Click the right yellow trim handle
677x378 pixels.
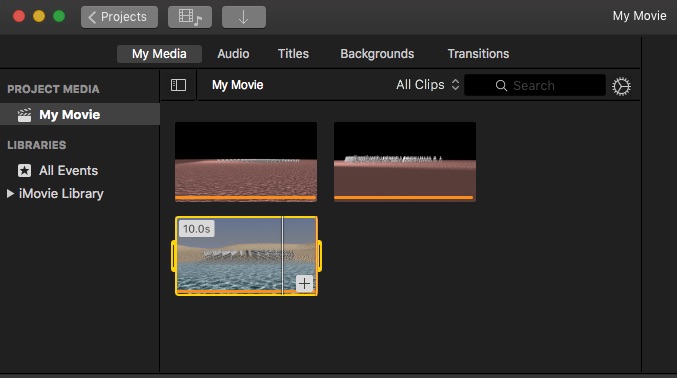tap(320, 256)
